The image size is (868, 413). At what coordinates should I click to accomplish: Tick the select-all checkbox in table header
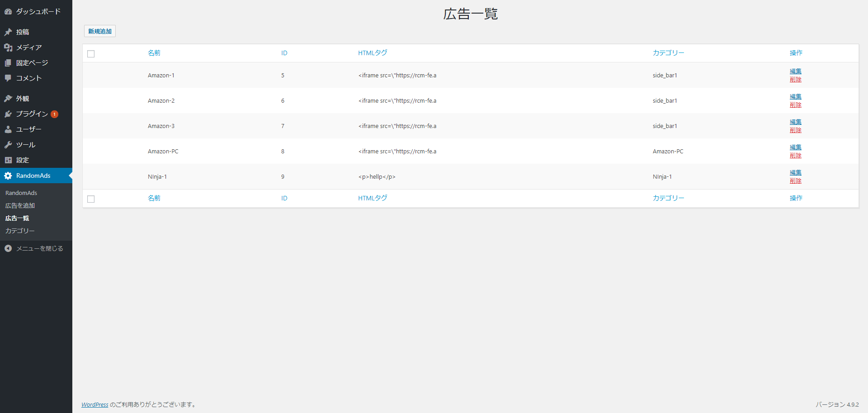91,54
